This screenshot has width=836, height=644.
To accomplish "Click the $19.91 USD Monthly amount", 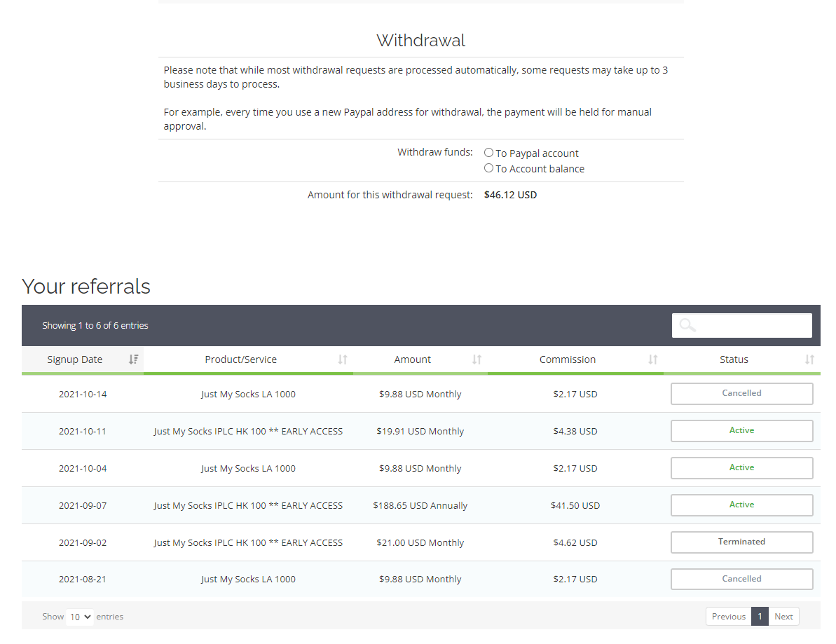I will pyautogui.click(x=420, y=431).
